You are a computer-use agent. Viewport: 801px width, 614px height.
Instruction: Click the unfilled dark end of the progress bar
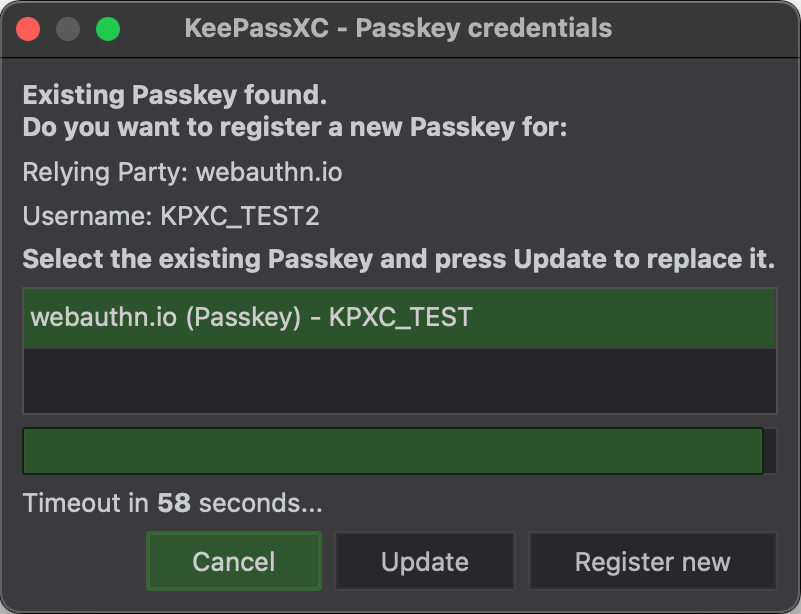(770, 451)
